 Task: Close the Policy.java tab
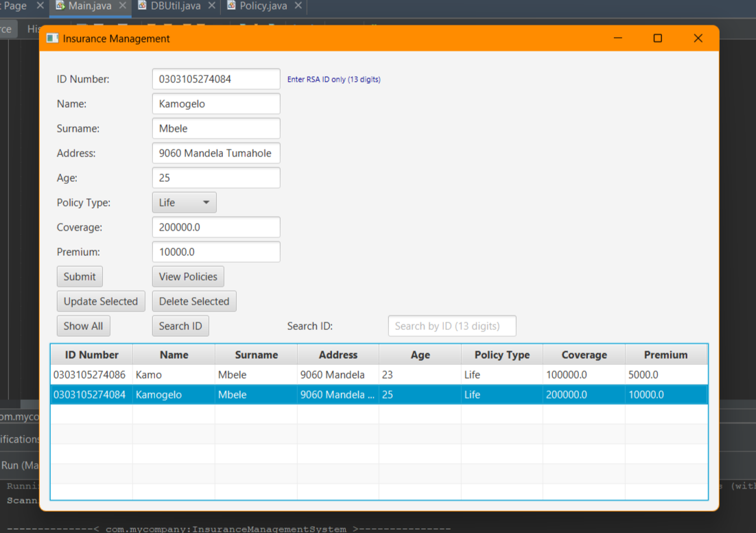tap(298, 5)
